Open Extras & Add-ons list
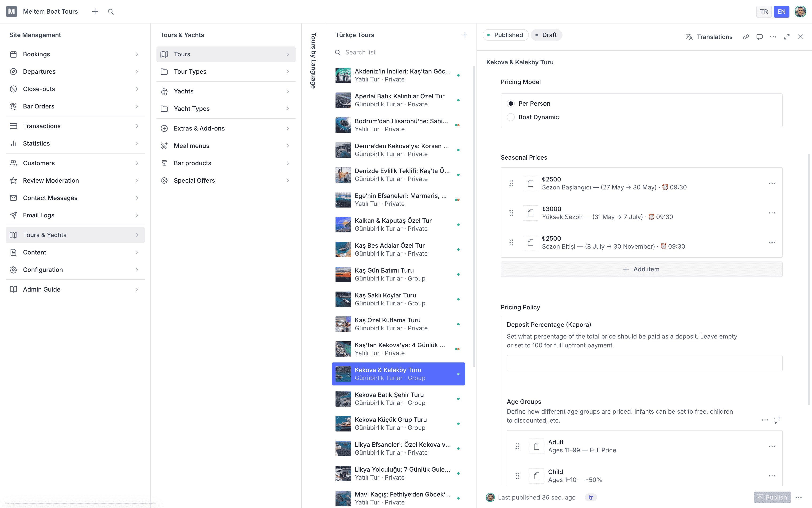 click(x=226, y=128)
